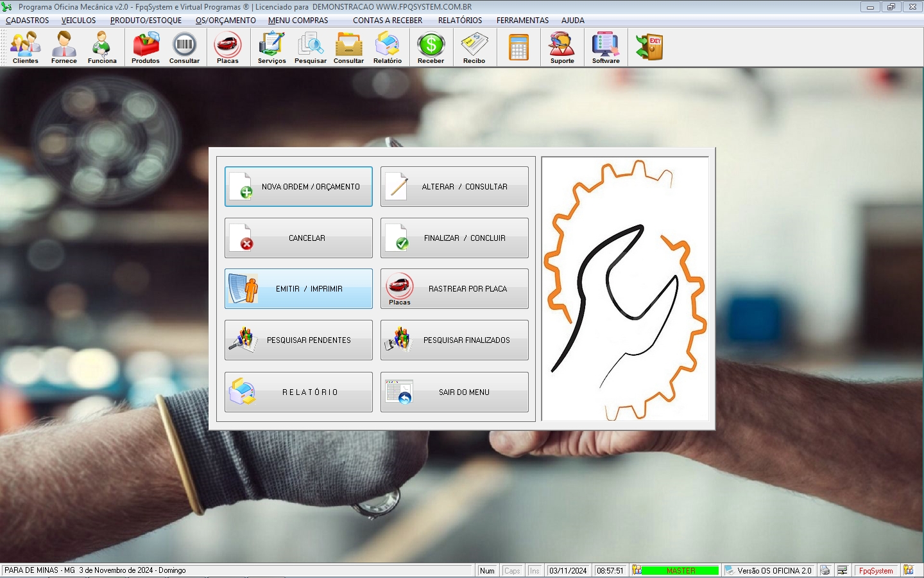This screenshot has height=578, width=924.
Task: Open the PRODUTO/ESTOQUE menu
Action: pyautogui.click(x=146, y=21)
